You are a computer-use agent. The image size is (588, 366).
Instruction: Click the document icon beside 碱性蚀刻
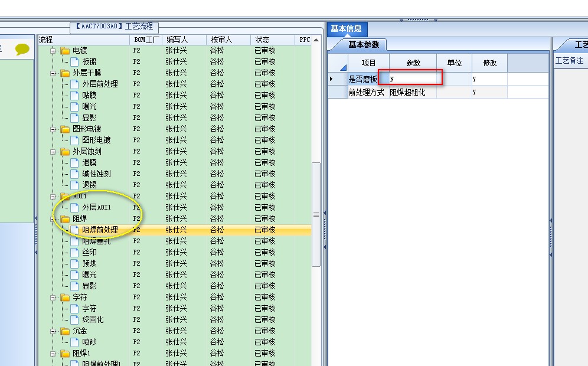[x=74, y=174]
